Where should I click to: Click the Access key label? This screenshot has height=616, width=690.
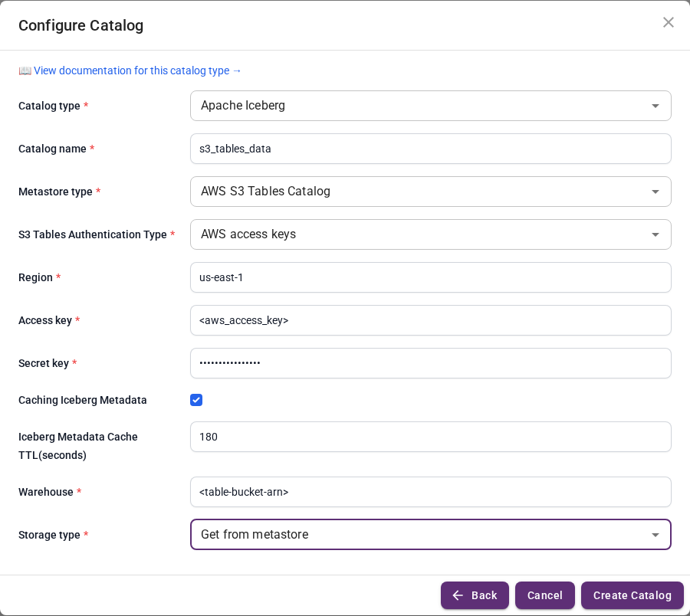pyautogui.click(x=45, y=320)
